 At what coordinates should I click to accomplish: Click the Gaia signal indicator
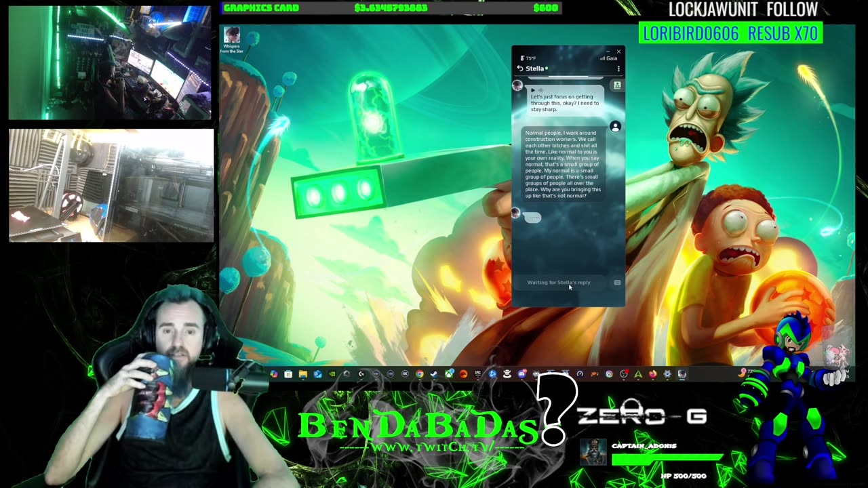(x=608, y=58)
